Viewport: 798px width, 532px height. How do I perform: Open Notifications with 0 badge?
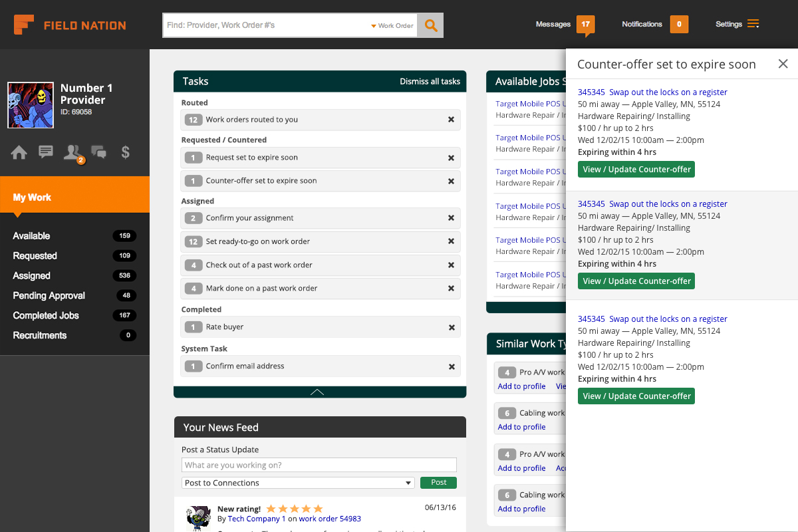coord(655,25)
